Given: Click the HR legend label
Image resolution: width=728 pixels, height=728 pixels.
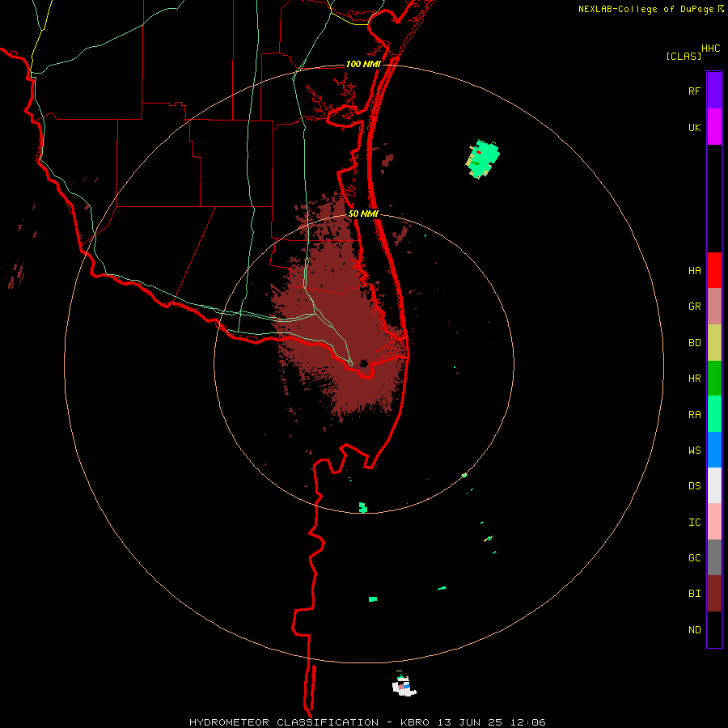Looking at the screenshot, I should tap(694, 379).
